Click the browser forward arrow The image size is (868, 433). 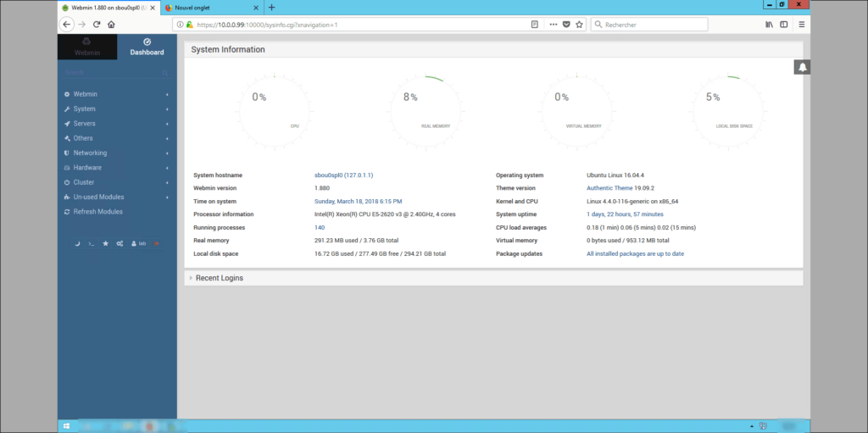[82, 25]
